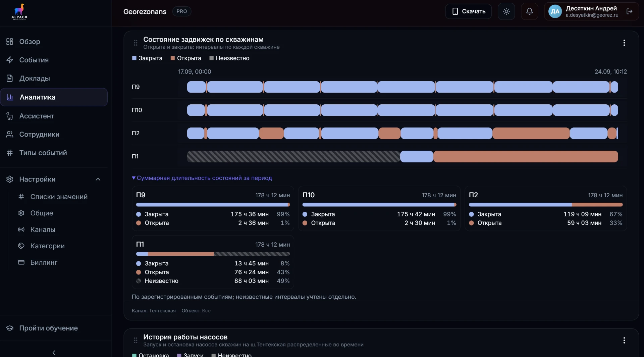
Task: Click the logout arrow icon
Action: pos(629,11)
